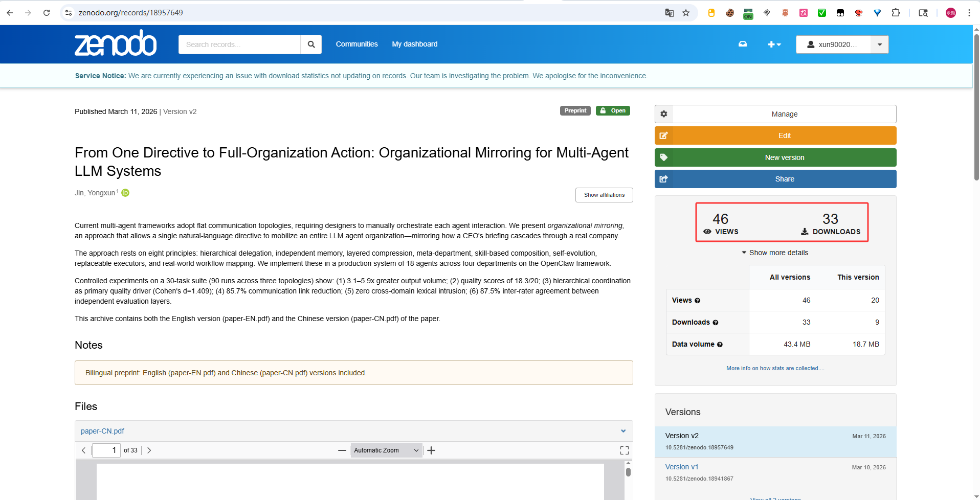The image size is (980, 500).
Task: Go to next PDF page
Action: [x=149, y=450]
